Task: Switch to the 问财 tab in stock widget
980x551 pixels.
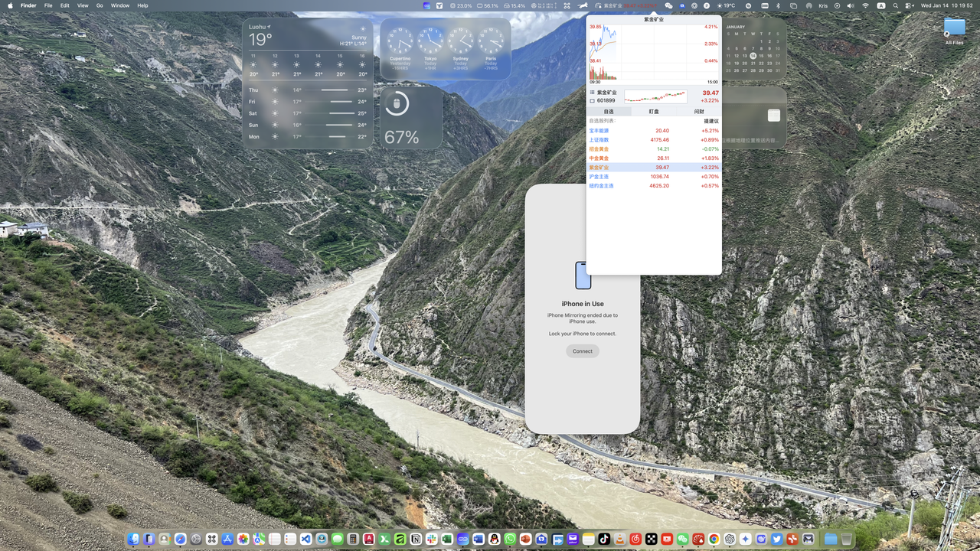Action: click(698, 111)
